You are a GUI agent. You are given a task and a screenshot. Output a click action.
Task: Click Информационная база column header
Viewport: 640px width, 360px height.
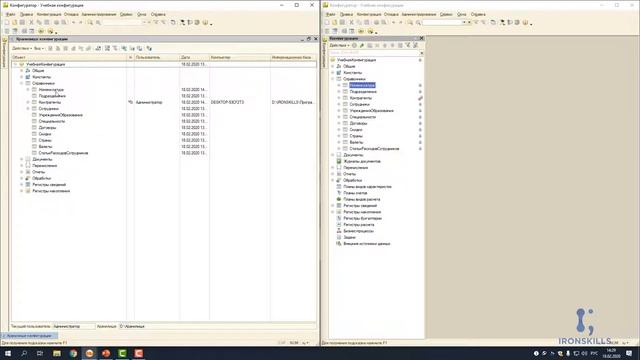coord(293,58)
